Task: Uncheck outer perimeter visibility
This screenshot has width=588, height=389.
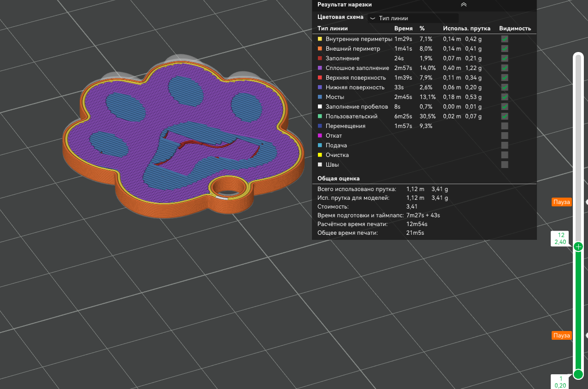Action: point(504,49)
